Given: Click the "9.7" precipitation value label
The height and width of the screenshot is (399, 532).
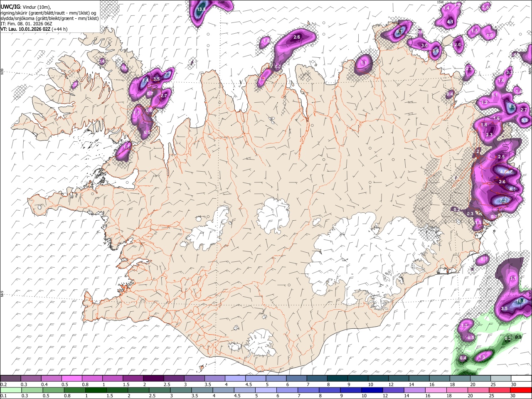Looking at the screenshot, I should pyautogui.click(x=400, y=32).
